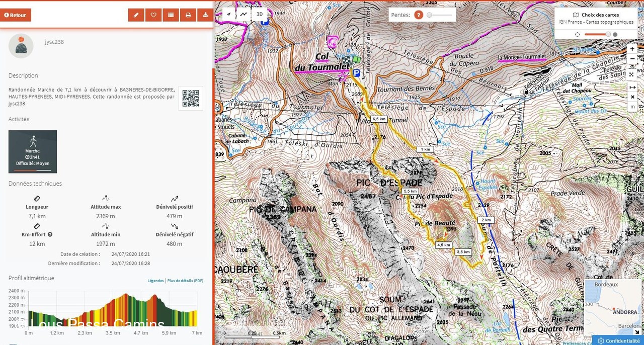This screenshot has width=644, height=345.
Task: Add the hike to favorites with heart icon
Action: pyautogui.click(x=153, y=15)
